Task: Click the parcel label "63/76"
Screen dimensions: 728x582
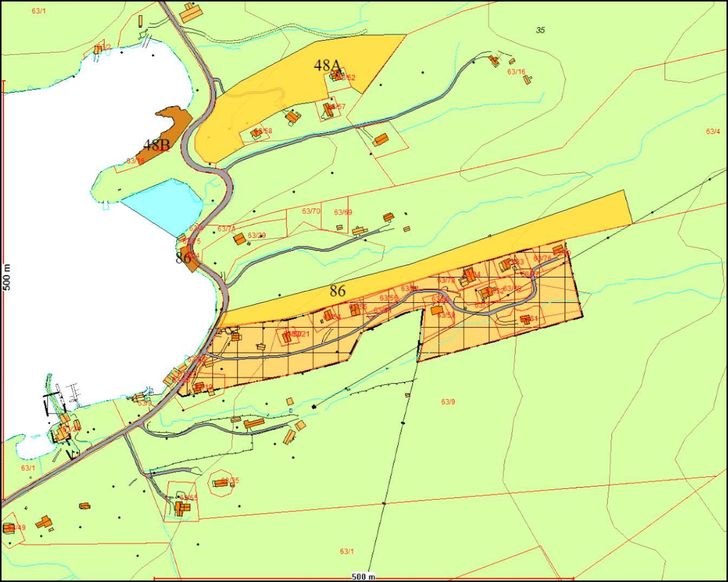Action: pos(542,258)
